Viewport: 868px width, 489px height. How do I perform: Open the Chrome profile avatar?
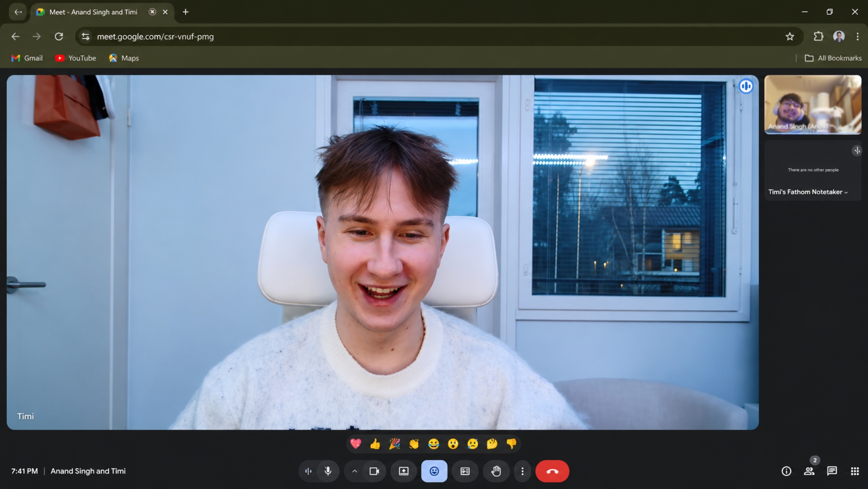coord(839,37)
